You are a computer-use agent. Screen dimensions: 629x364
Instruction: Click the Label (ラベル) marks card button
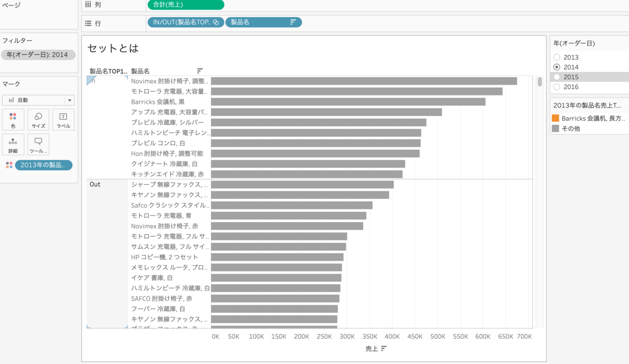click(63, 119)
